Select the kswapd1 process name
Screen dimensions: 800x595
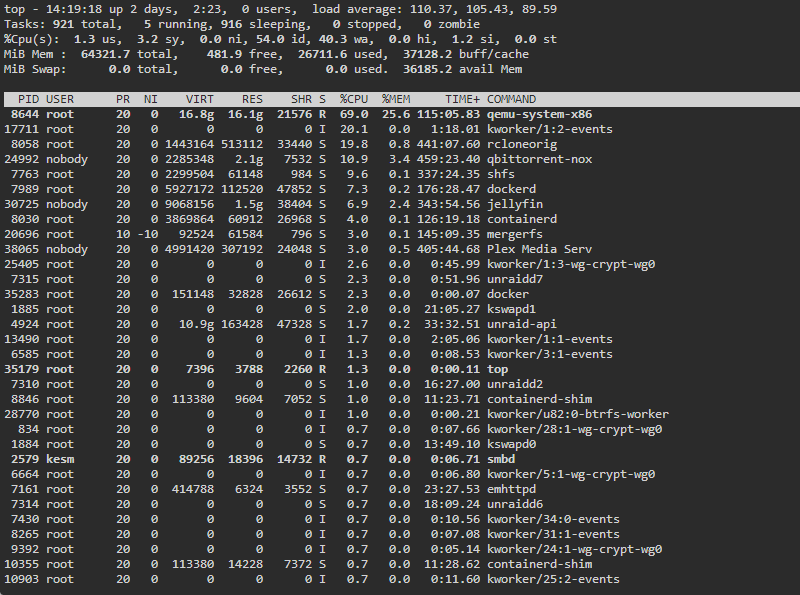click(x=511, y=309)
